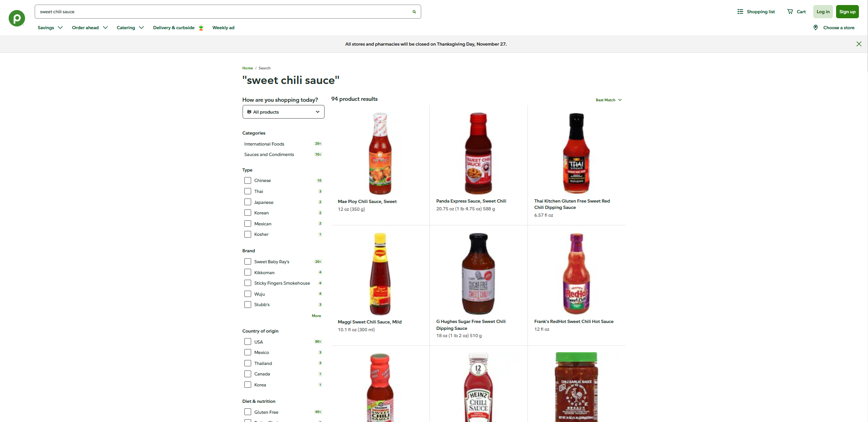This screenshot has width=868, height=422.
Task: Check the Sweet Baby Ray's brand filter
Action: tap(248, 262)
